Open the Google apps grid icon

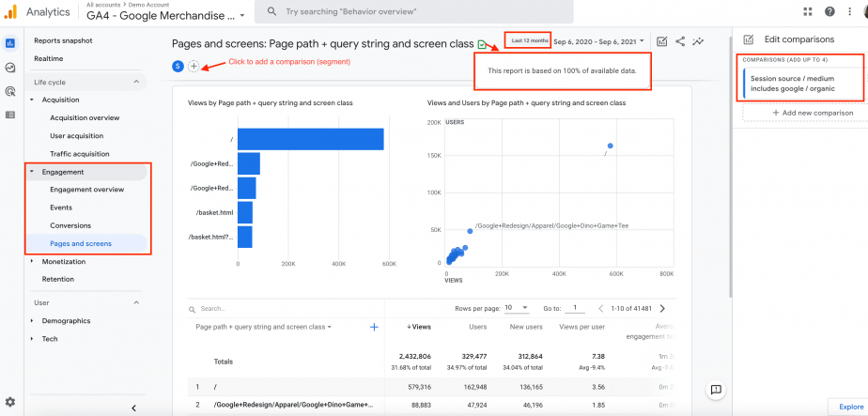[x=808, y=11]
